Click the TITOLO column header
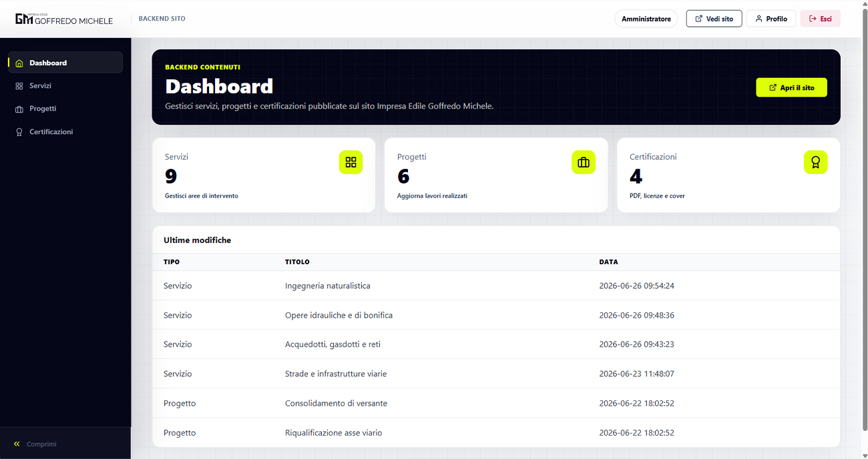Image resolution: width=868 pixels, height=459 pixels. 297,262
